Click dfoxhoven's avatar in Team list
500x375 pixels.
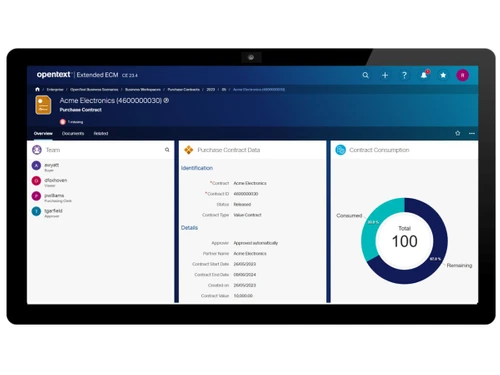pyautogui.click(x=36, y=181)
